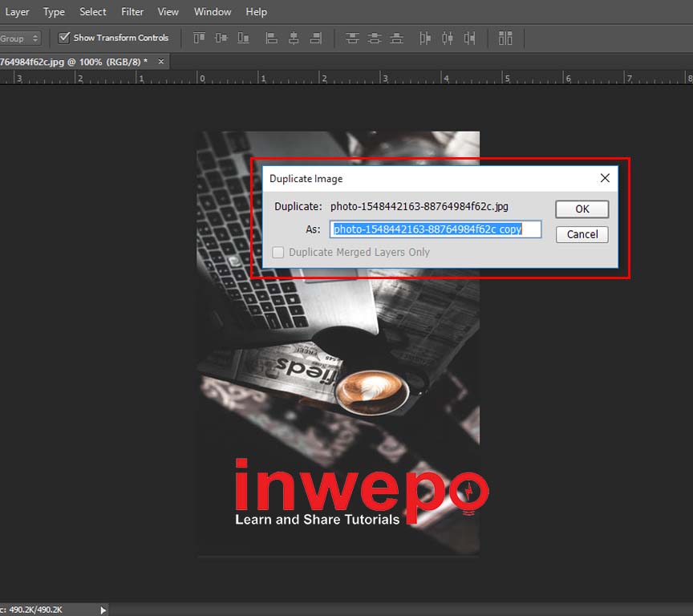Click the Align top edges icon

point(199,38)
